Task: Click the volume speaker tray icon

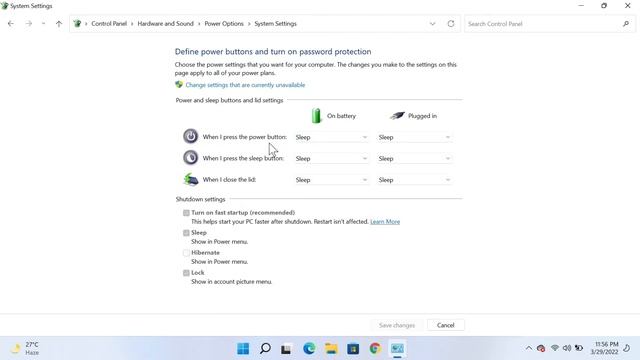Action: 567,348
